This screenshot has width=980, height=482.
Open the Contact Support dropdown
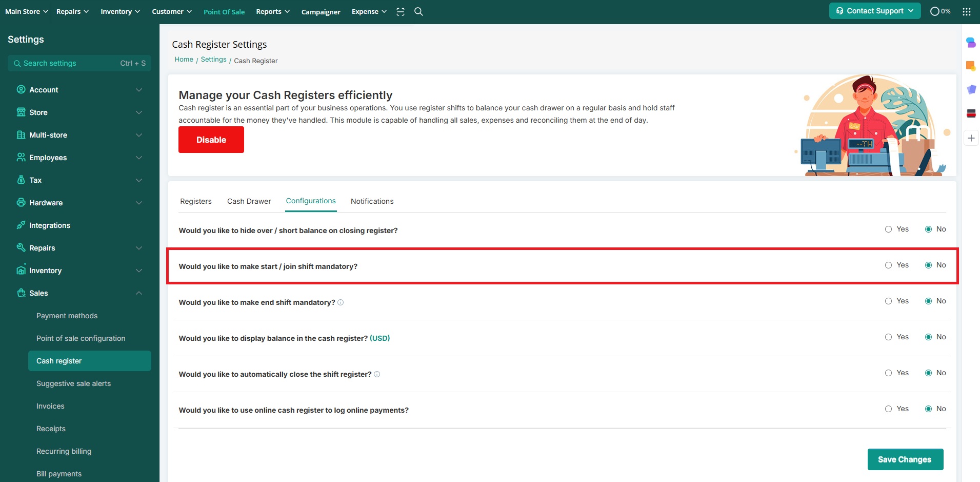click(x=874, y=11)
